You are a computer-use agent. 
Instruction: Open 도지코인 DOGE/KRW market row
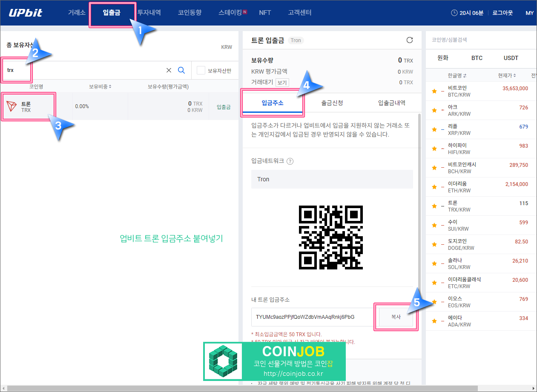481,244
